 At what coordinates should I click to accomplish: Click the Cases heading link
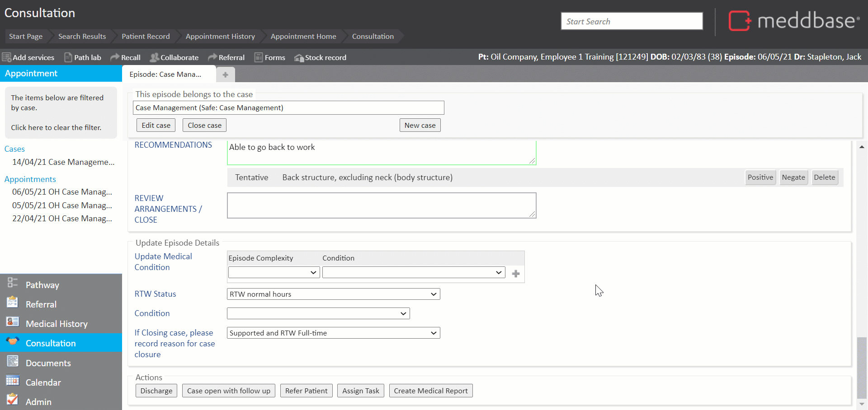tap(14, 149)
